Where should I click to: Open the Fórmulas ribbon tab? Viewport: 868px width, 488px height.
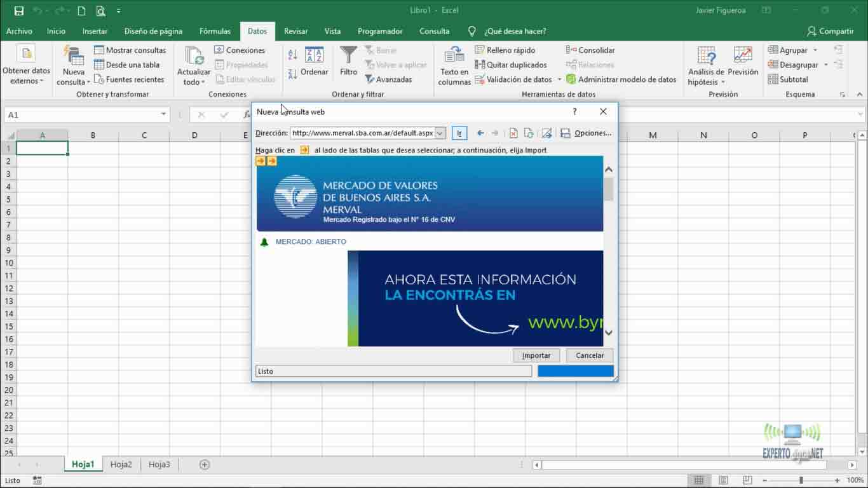(215, 31)
